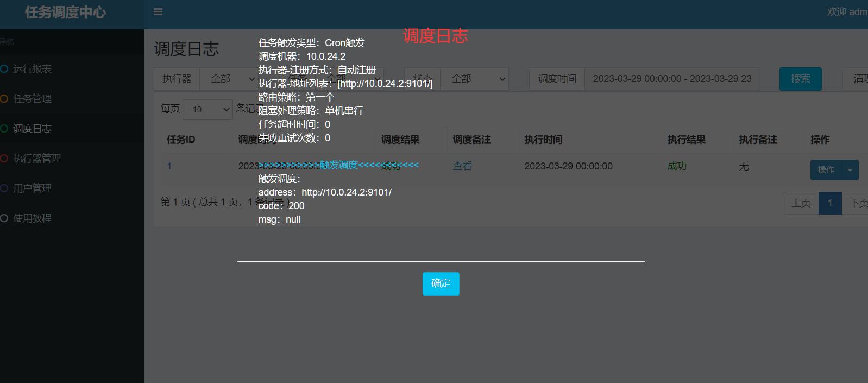Click the 任务ID column header
The height and width of the screenshot is (383, 868).
pyautogui.click(x=181, y=140)
